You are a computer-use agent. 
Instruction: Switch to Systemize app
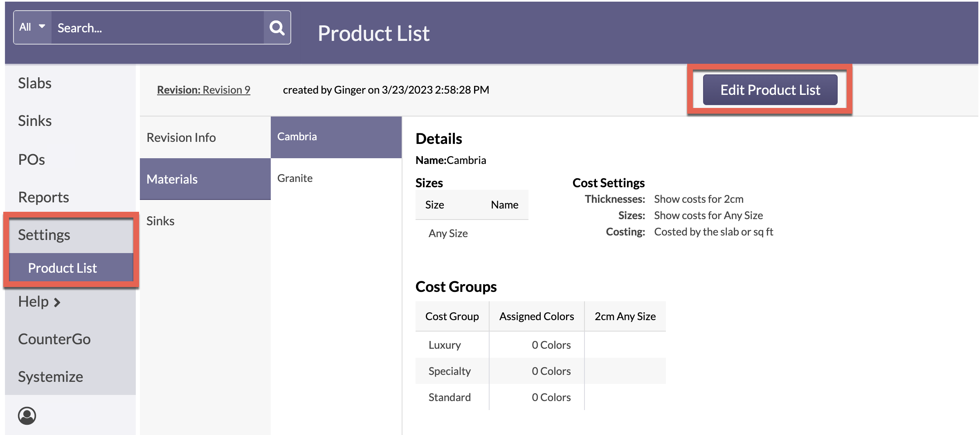[50, 377]
